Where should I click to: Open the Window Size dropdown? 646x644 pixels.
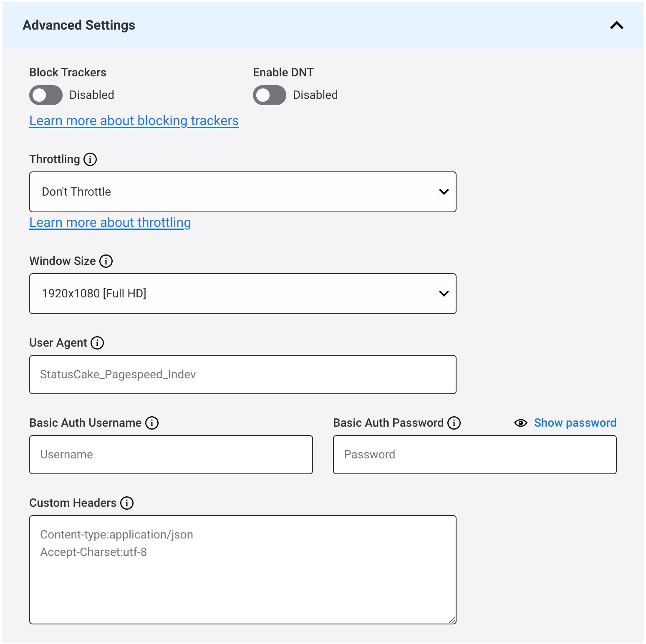coord(242,293)
